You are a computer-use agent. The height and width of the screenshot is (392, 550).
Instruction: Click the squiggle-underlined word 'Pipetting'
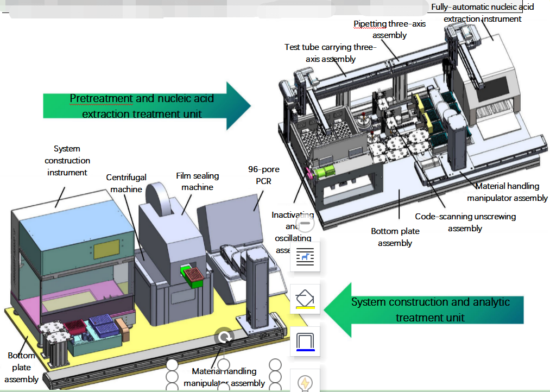tap(370, 24)
